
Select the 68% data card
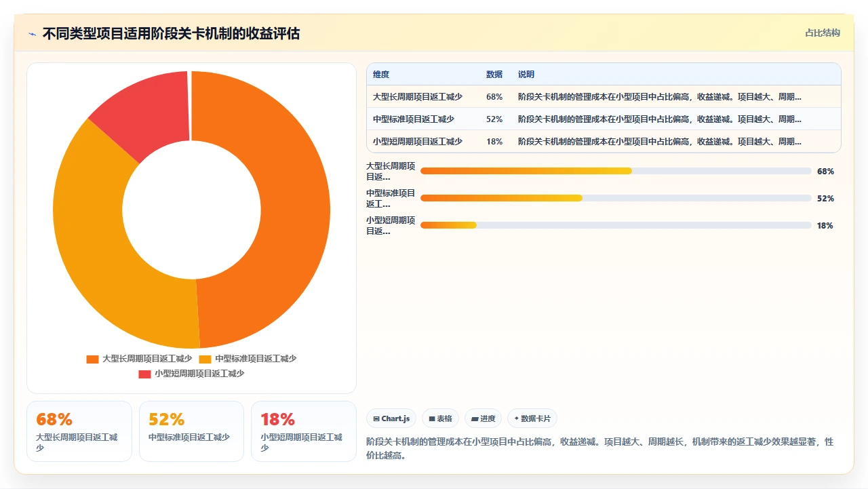(x=79, y=431)
